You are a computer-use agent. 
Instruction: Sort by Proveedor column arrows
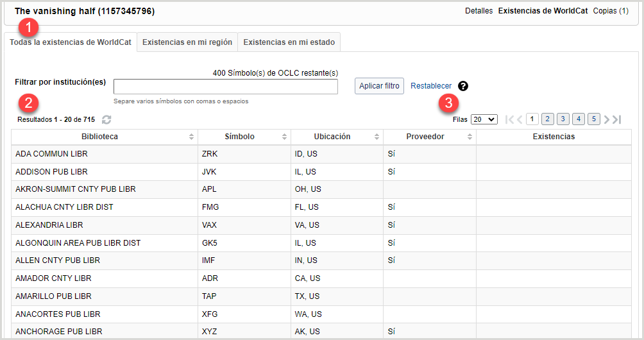[x=470, y=137]
